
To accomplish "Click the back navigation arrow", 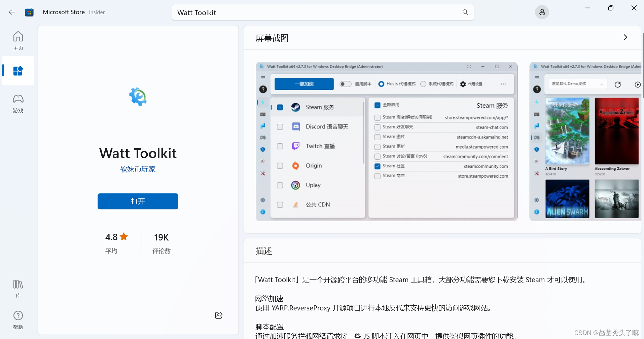I will 12,12.
